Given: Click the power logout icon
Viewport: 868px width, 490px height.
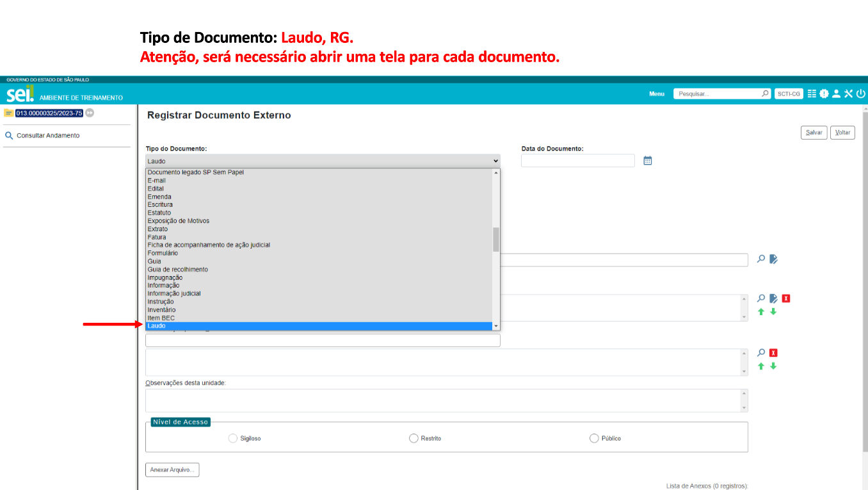Looking at the screenshot, I should 860,94.
